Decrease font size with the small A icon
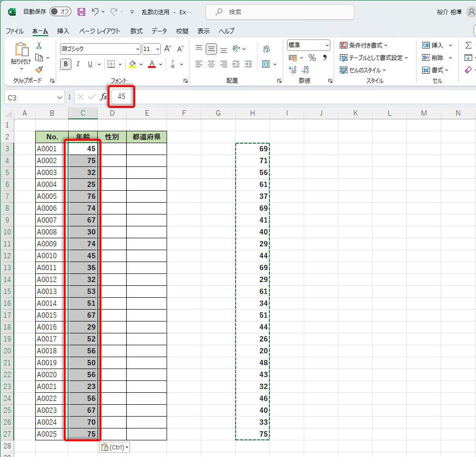 click(x=180, y=49)
